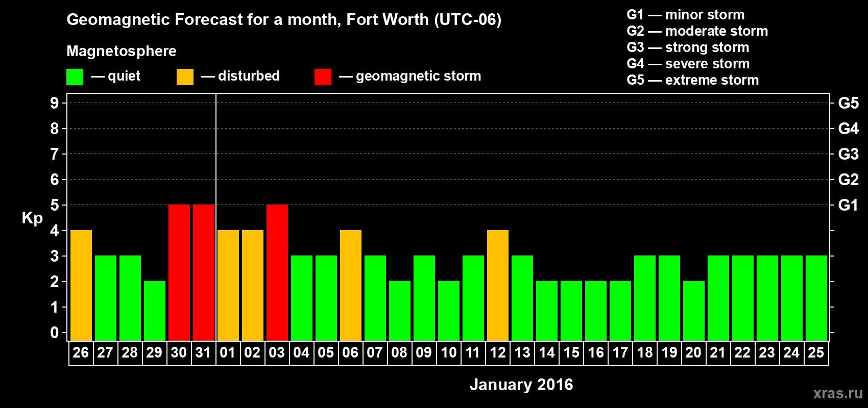
Task: Click the date label 20
Action: point(693,353)
